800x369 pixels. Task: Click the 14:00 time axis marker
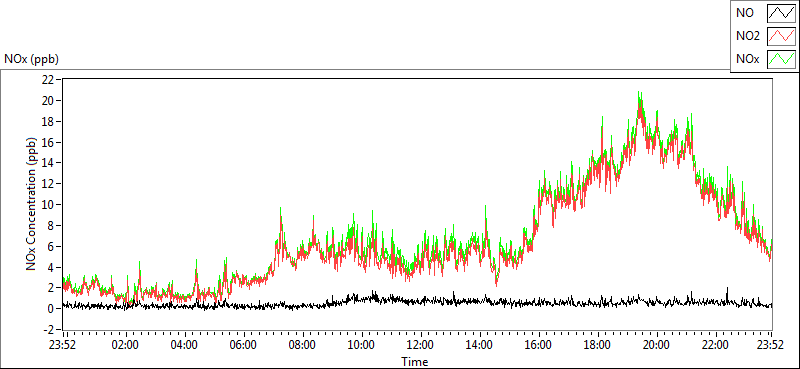(480, 344)
